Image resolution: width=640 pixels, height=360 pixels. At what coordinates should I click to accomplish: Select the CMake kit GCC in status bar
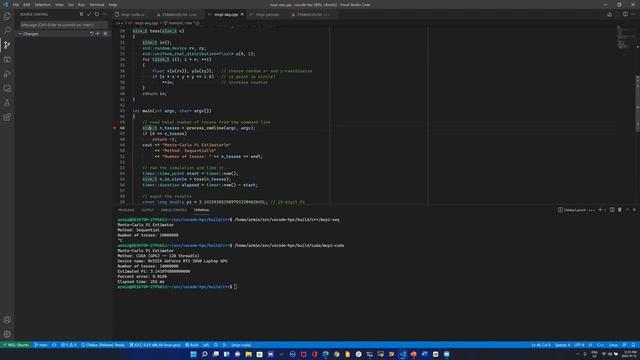click(x=155, y=345)
